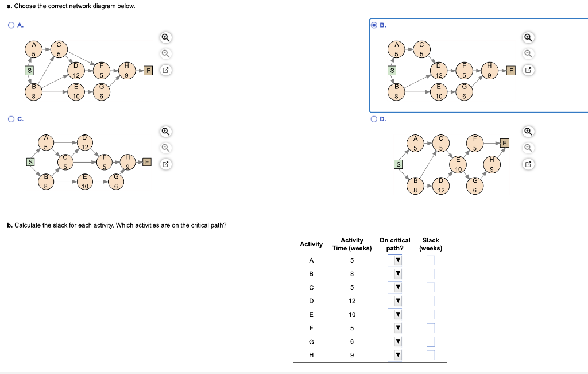
Task: Open diagram A in pop-out view
Action: click(x=166, y=70)
